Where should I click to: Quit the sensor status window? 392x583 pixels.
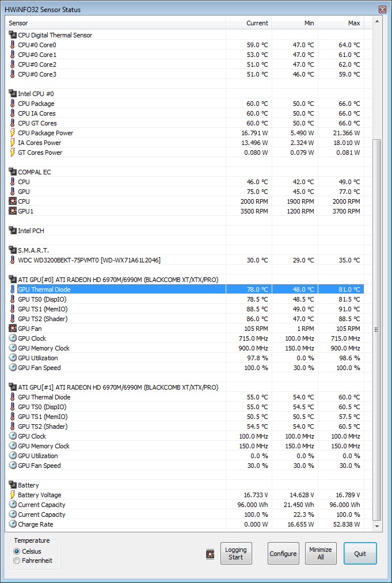click(360, 554)
